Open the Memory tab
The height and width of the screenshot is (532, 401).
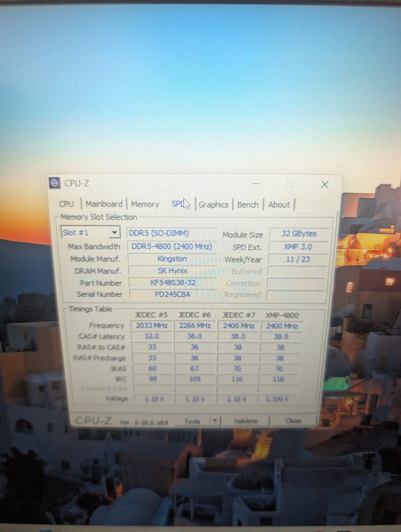[145, 204]
